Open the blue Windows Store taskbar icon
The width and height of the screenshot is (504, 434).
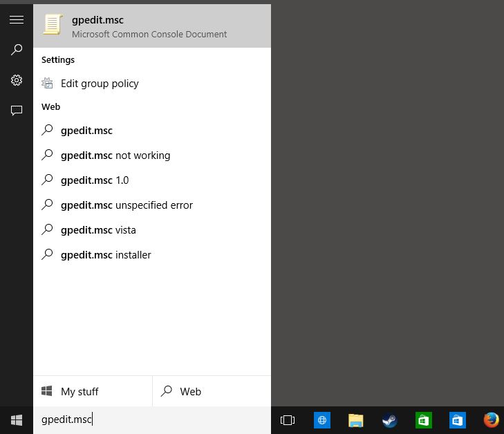(458, 420)
